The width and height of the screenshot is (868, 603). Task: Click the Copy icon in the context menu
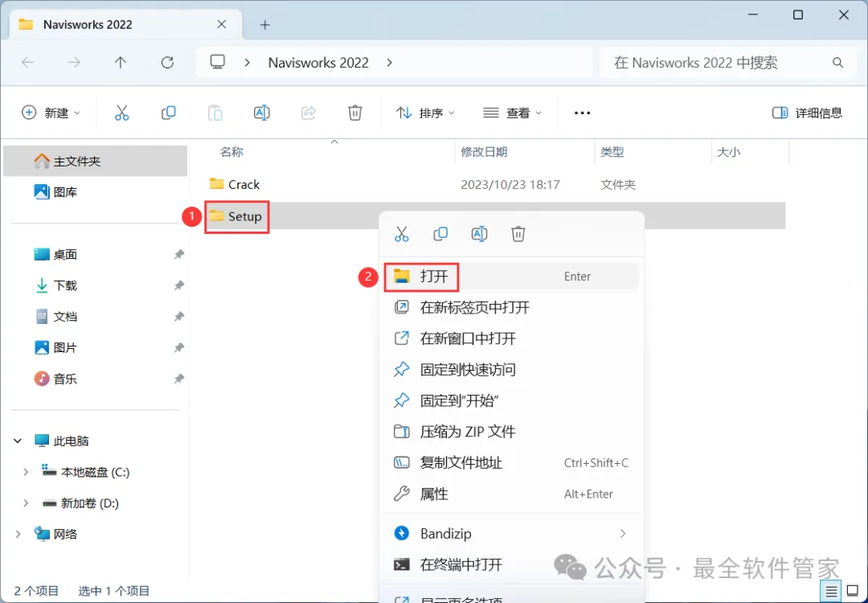[440, 234]
